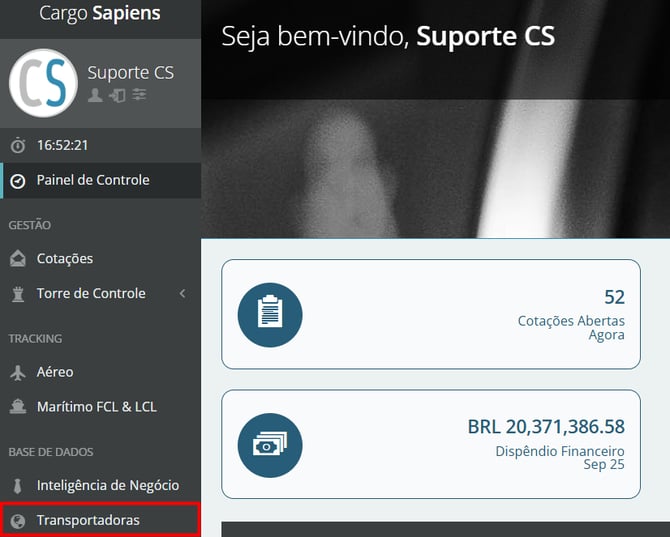Screen dimensions: 670x537
Task: Click the ship icon for Marítimo
Action: pos(18,407)
